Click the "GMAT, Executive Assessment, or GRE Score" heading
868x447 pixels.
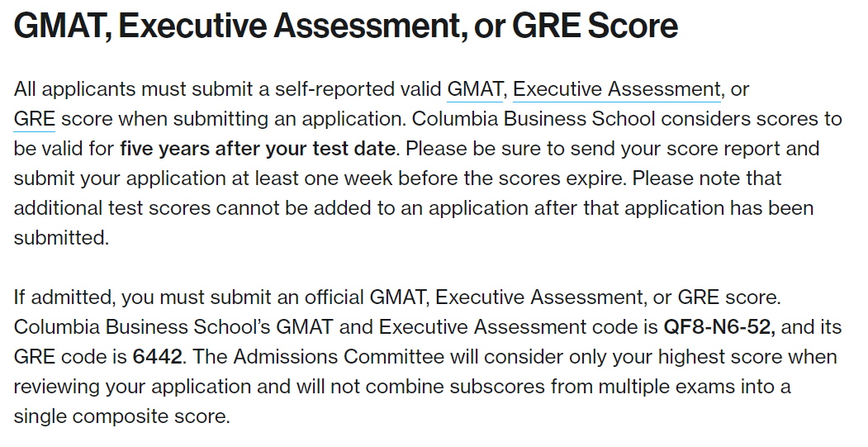point(346,26)
